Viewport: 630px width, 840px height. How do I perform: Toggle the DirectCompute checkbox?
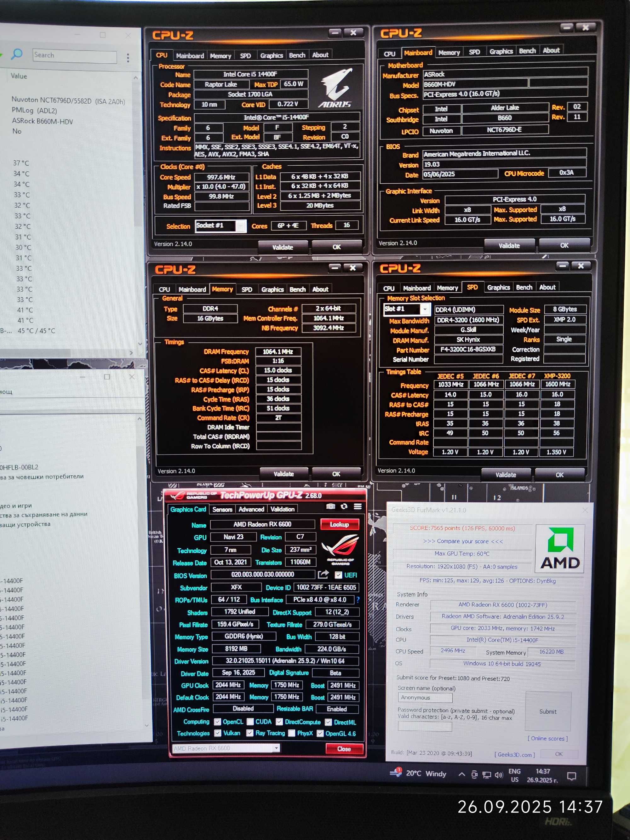pyautogui.click(x=279, y=722)
